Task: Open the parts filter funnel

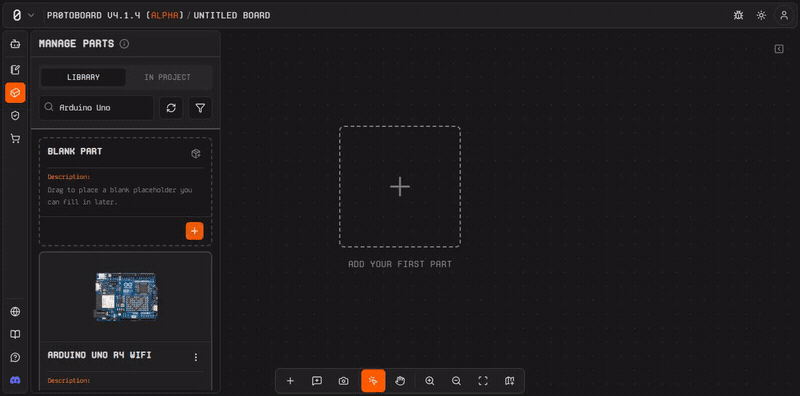Action: pyautogui.click(x=201, y=108)
